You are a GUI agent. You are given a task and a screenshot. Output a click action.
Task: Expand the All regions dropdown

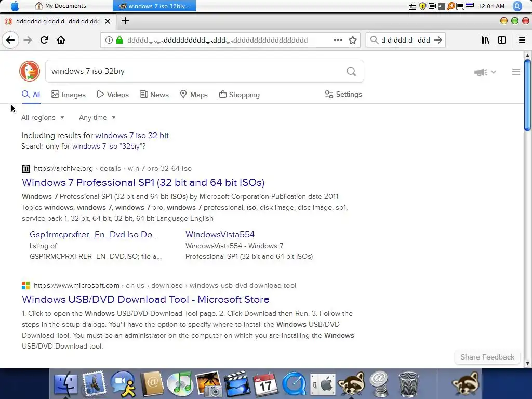[43, 118]
